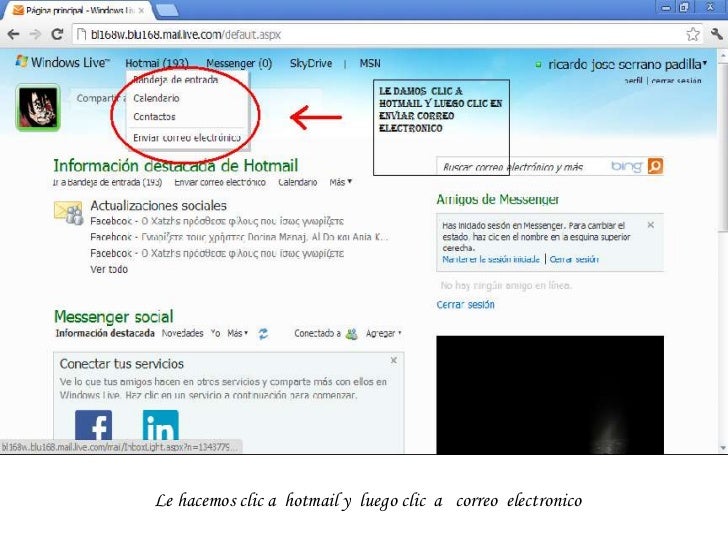
Task: Open the Messenger (0) menu
Action: coord(239,63)
